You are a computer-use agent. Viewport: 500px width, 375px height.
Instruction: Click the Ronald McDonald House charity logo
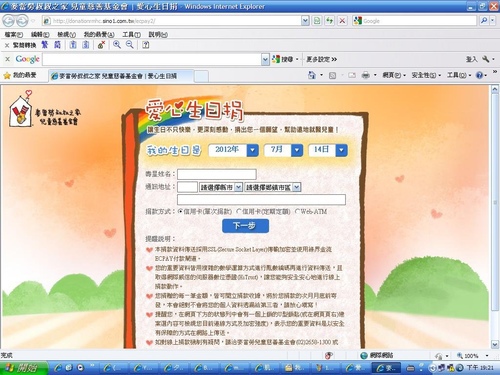(x=45, y=109)
